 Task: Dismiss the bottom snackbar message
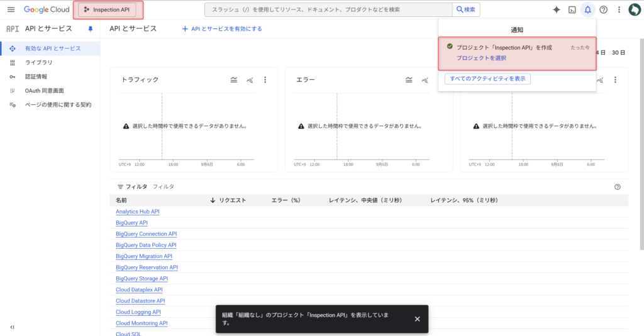[417, 319]
